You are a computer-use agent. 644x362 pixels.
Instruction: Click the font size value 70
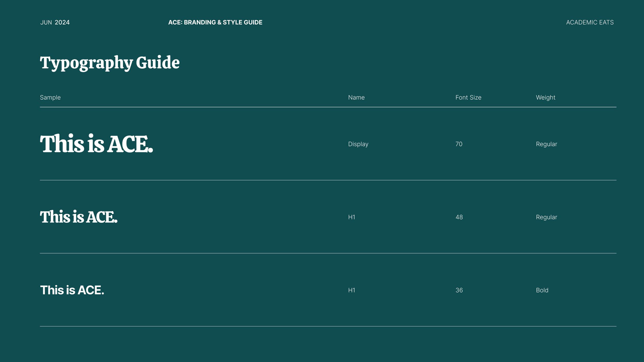coord(459,144)
